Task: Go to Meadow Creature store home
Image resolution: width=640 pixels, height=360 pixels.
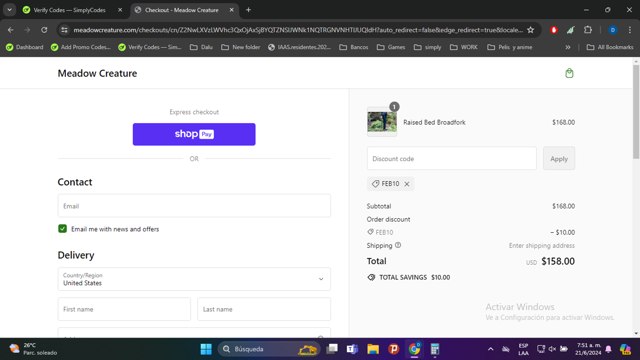Action: (97, 73)
